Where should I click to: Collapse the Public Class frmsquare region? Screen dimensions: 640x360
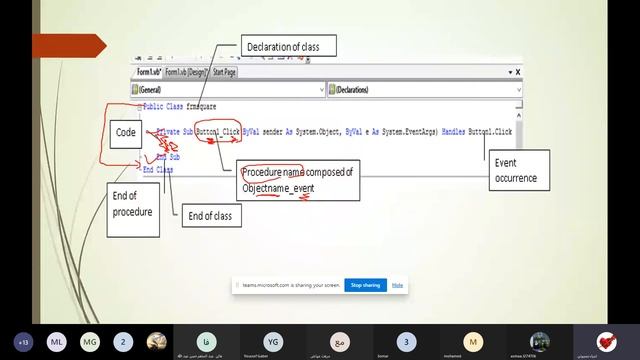coord(140,107)
